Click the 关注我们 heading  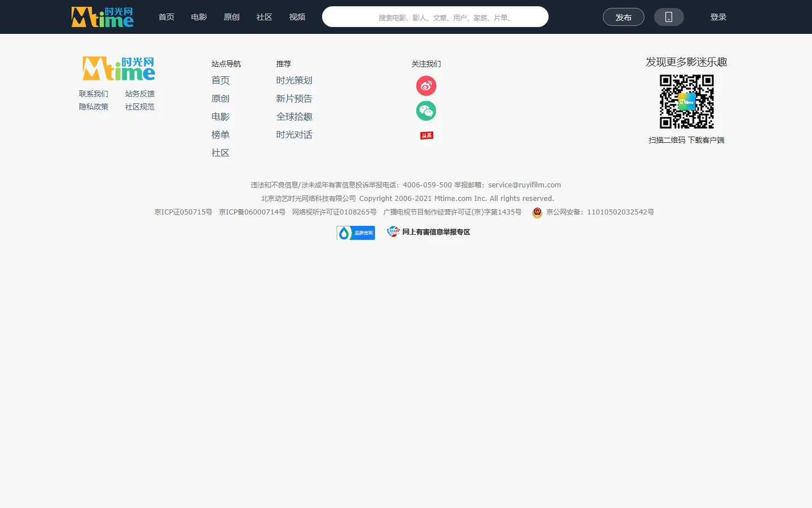coord(426,64)
